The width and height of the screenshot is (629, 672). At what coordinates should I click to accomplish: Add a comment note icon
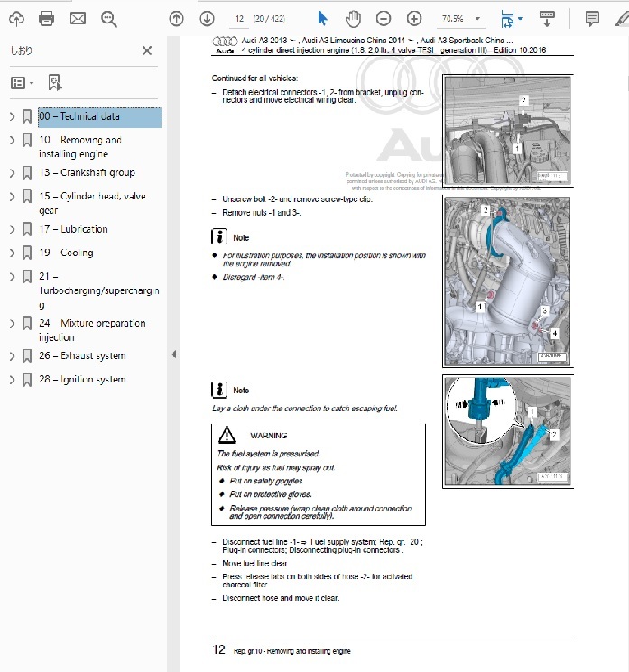592,19
